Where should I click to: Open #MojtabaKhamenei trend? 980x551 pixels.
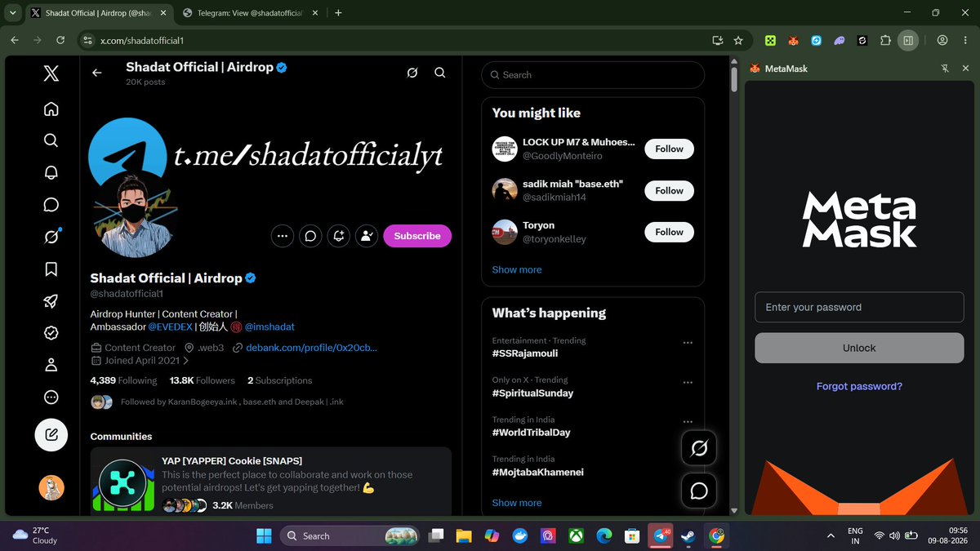coord(537,472)
